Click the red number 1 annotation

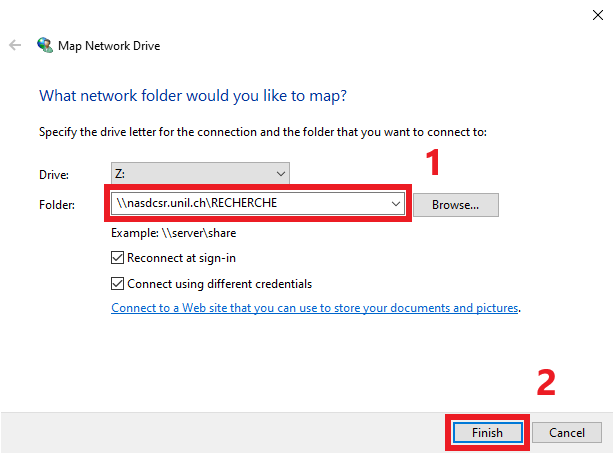(433, 162)
